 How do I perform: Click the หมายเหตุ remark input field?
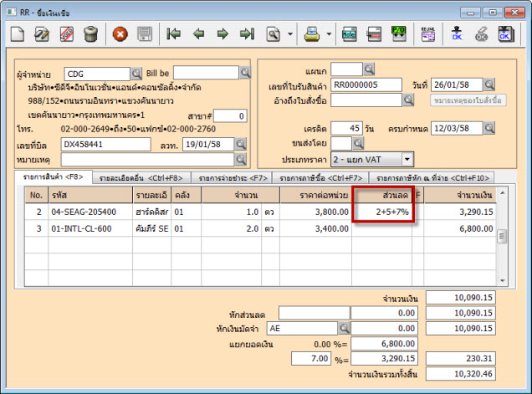pos(147,160)
